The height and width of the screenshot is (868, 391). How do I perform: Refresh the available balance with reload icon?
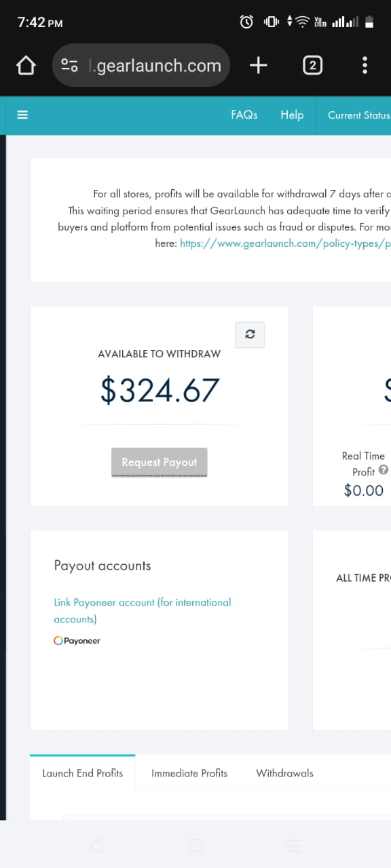250,334
